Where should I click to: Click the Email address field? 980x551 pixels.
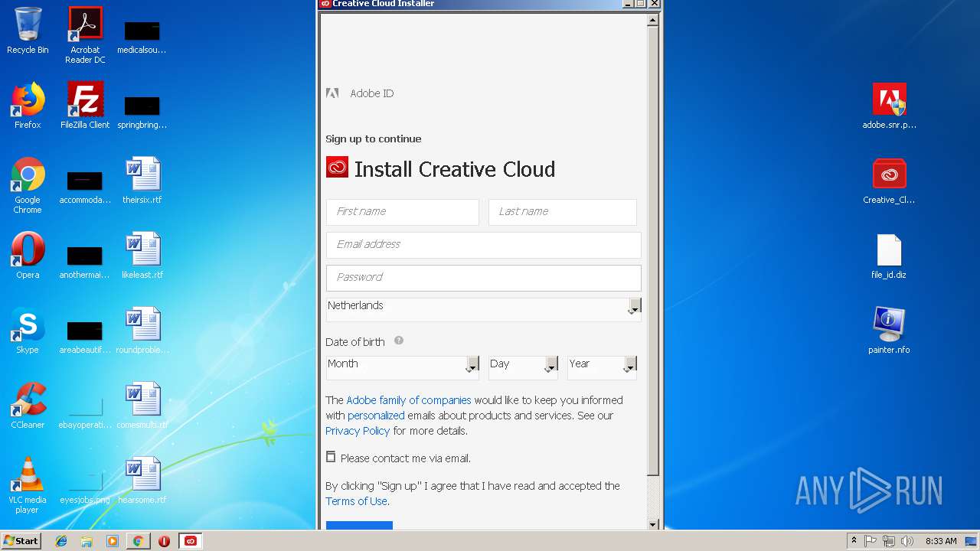point(484,245)
